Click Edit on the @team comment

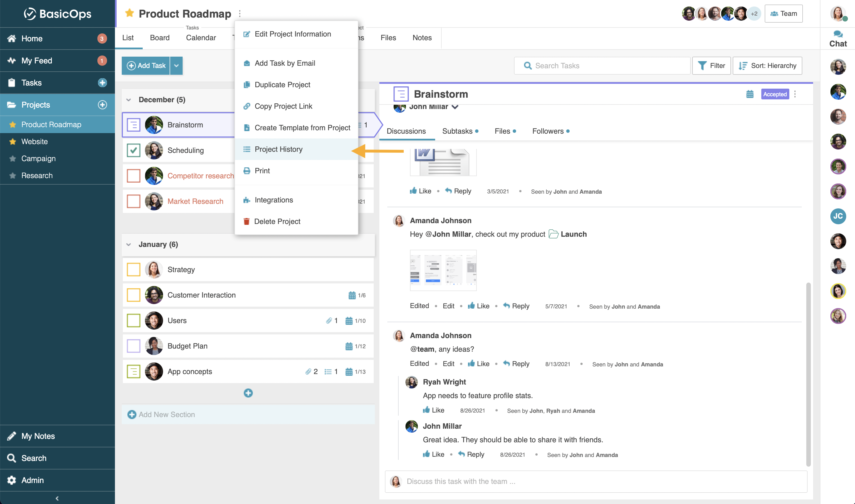coord(448,363)
